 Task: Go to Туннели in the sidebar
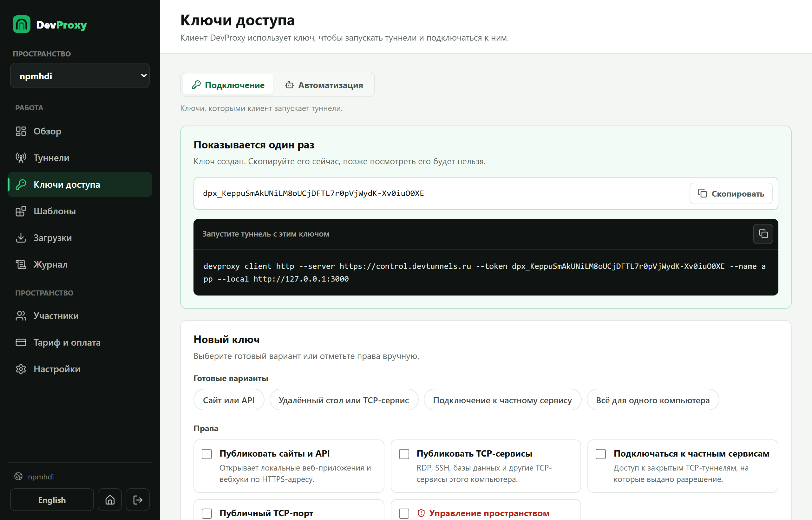coord(80,158)
